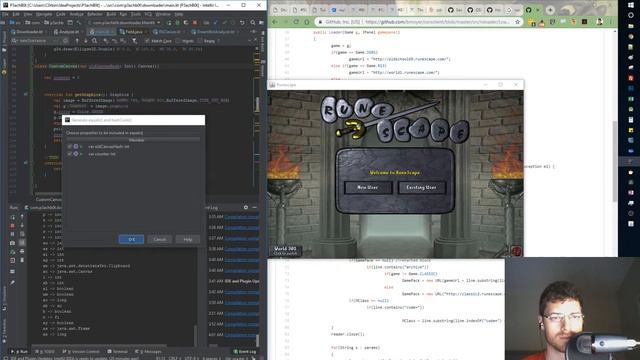640x360 pixels.
Task: Click the Windows Start button on taskbar
Action: pos(631,5)
